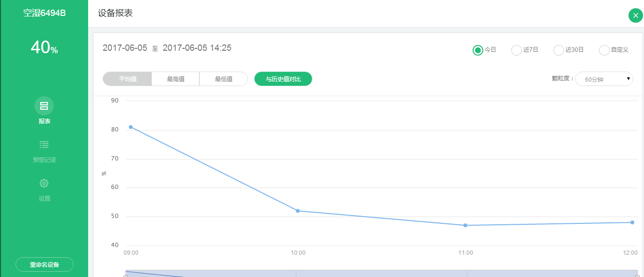This screenshot has height=277, width=644.
Task: Switch to the 平均值 tab
Action: click(127, 79)
